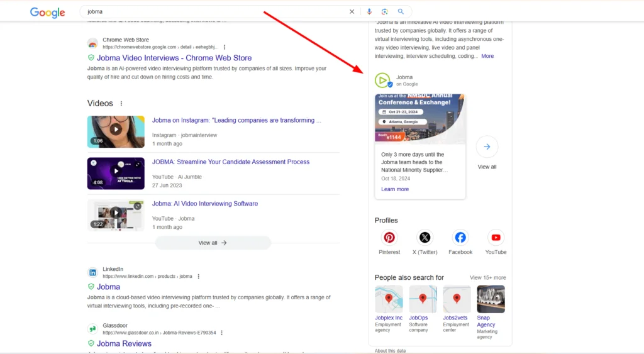644x354 pixels.
Task: Open 'Jobma on Instagram' video link
Action: tap(236, 120)
